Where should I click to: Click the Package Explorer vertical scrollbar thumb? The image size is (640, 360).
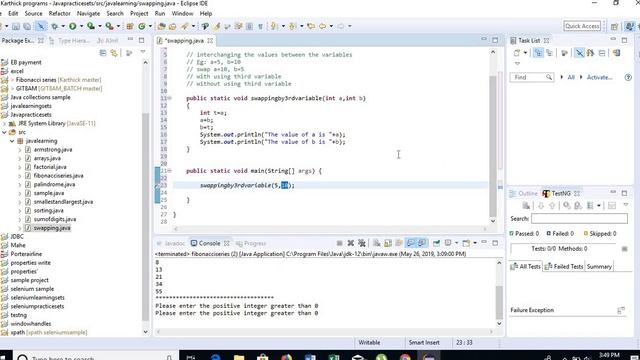pyautogui.click(x=145, y=216)
